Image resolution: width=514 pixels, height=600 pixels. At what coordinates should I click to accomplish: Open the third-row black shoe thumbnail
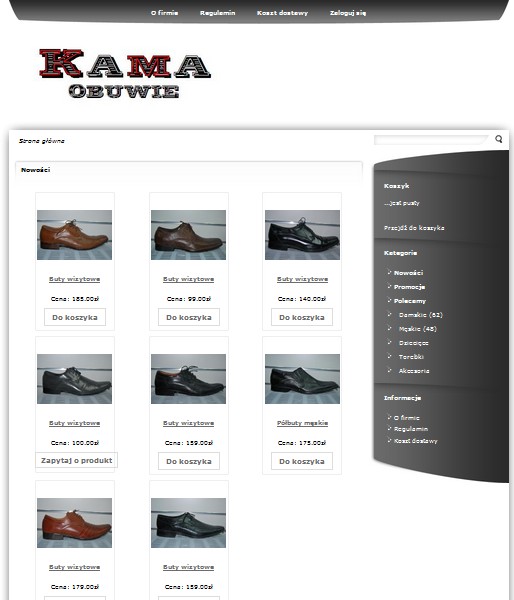[188, 523]
